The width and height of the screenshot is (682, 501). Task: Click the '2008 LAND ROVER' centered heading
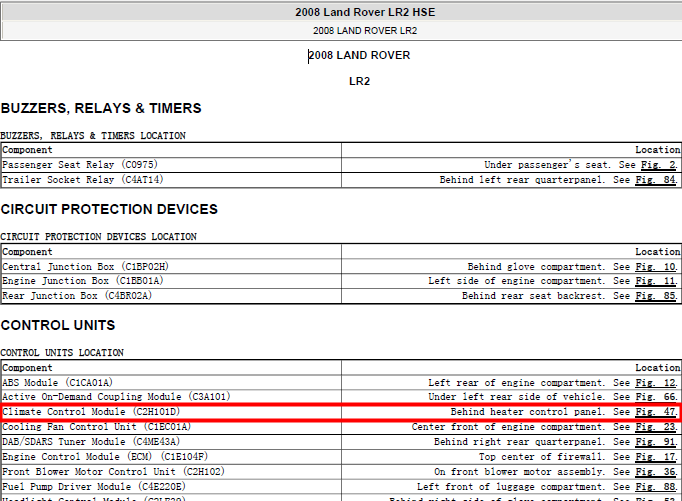(359, 55)
